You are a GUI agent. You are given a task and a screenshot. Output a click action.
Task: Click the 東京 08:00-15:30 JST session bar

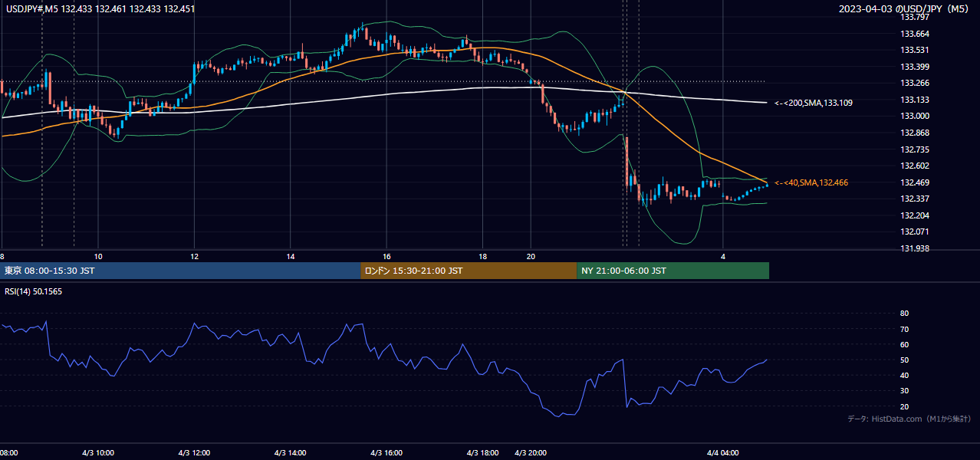coord(180,271)
